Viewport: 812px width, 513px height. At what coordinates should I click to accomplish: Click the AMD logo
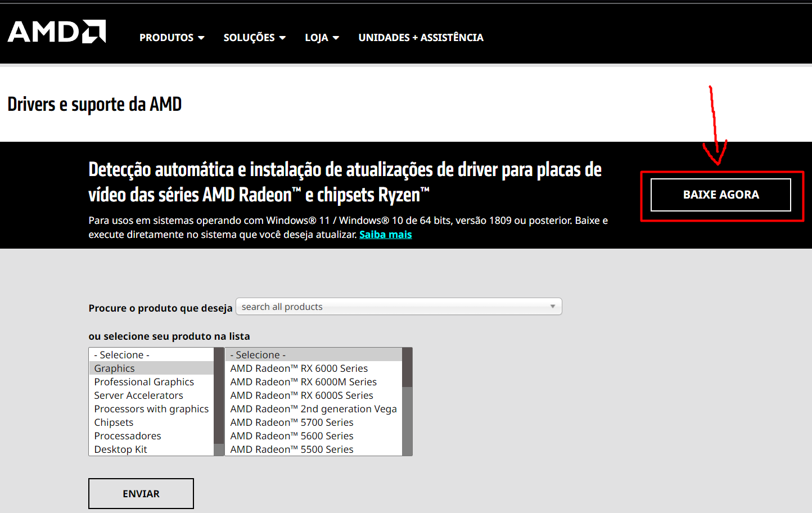pos(56,32)
